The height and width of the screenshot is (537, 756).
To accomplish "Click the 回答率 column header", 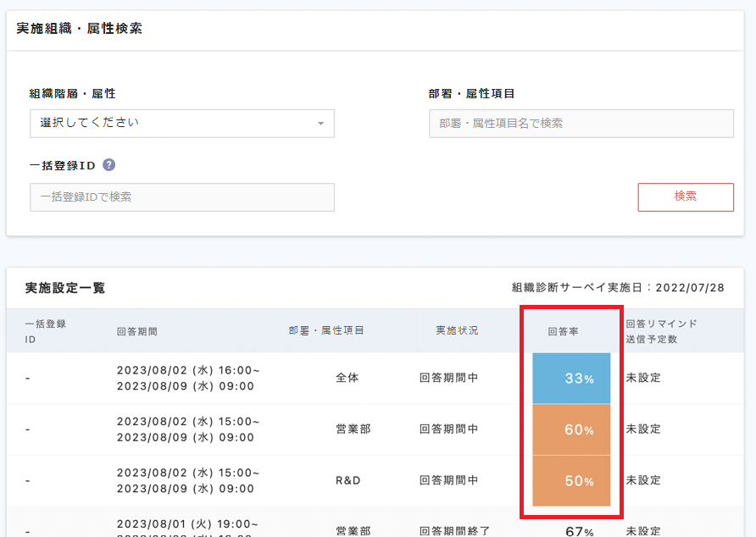I will tap(563, 331).
